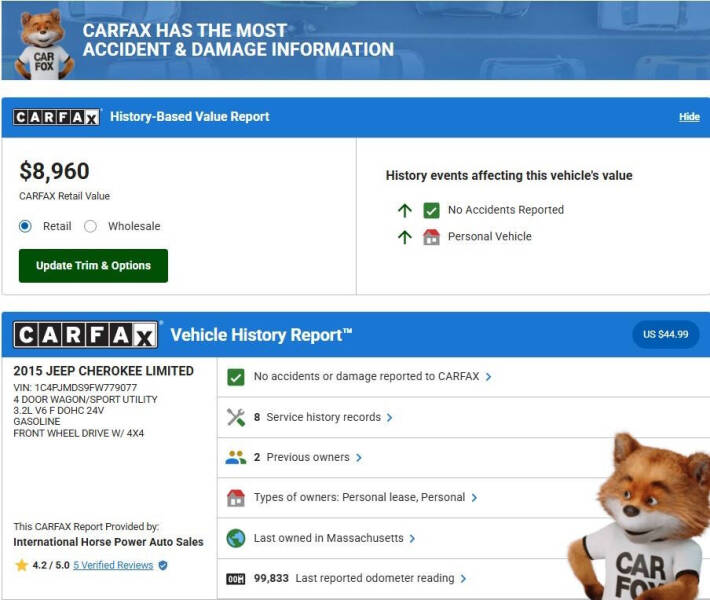Click the globe last owned icon
The image size is (710, 600).
(236, 538)
